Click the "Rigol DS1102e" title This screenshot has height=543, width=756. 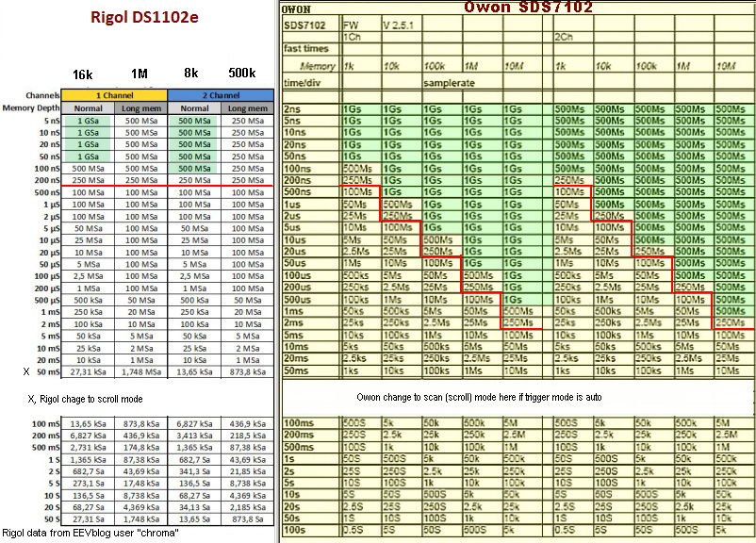(x=144, y=17)
